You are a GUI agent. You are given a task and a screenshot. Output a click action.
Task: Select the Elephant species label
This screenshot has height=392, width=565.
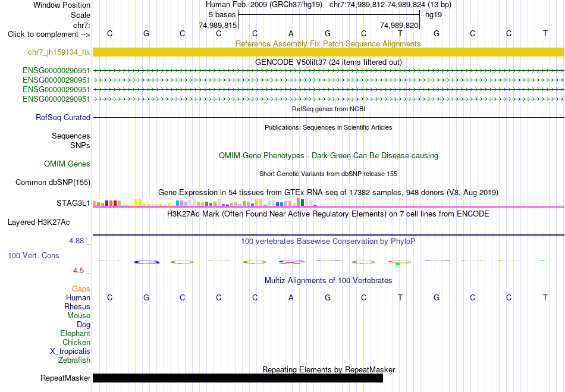tap(76, 333)
